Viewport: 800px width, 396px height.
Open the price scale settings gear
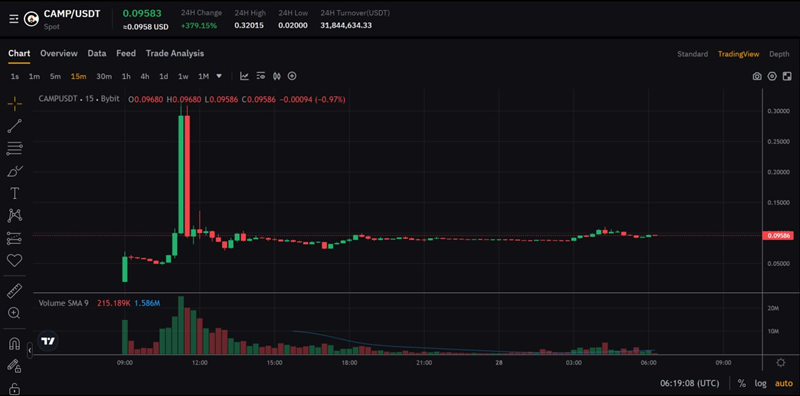click(780, 363)
